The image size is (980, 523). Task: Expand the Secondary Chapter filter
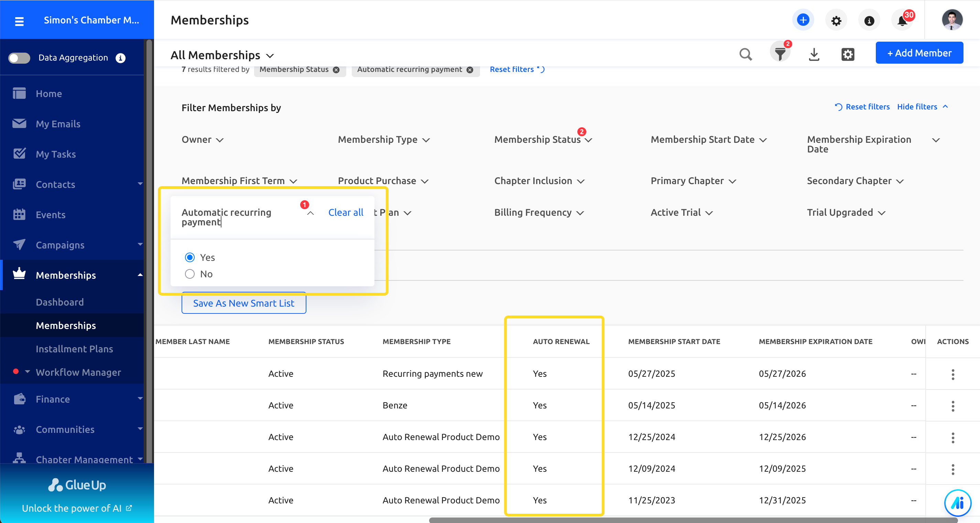(x=855, y=180)
